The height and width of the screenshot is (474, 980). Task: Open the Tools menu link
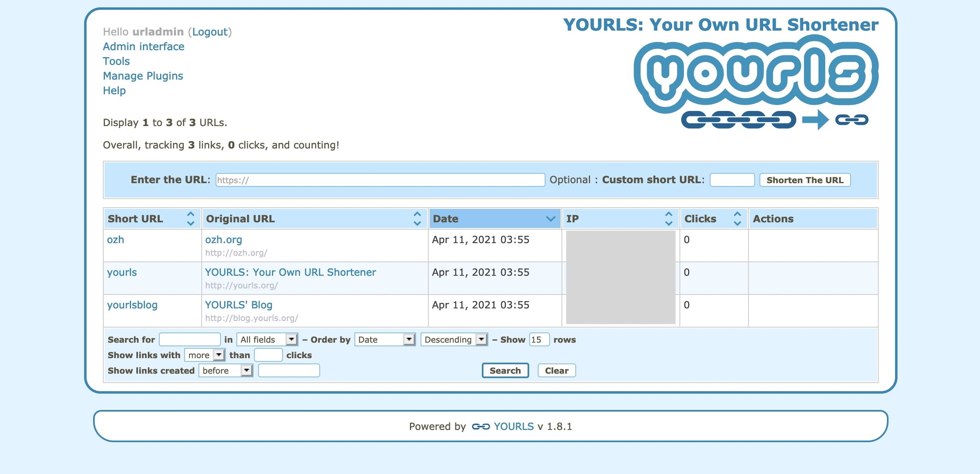116,61
